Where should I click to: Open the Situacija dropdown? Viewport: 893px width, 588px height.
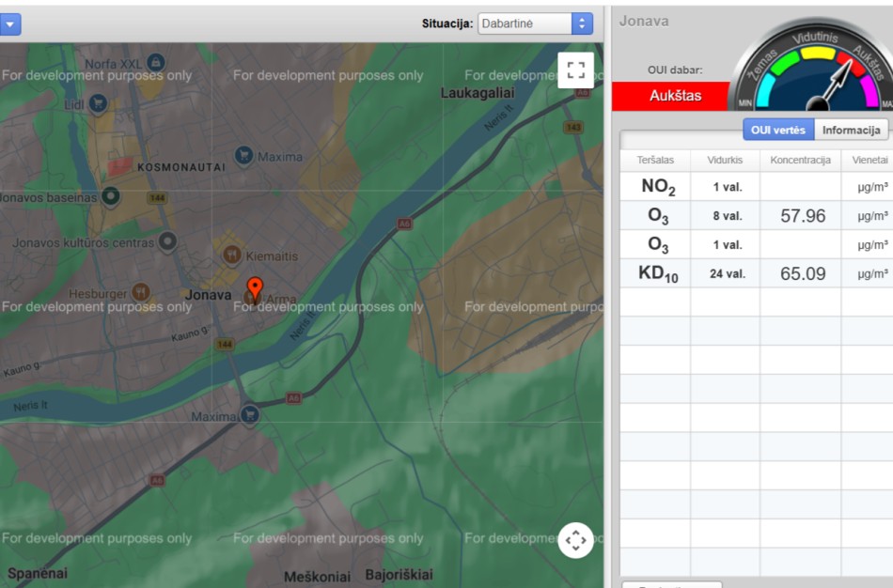coord(534,23)
